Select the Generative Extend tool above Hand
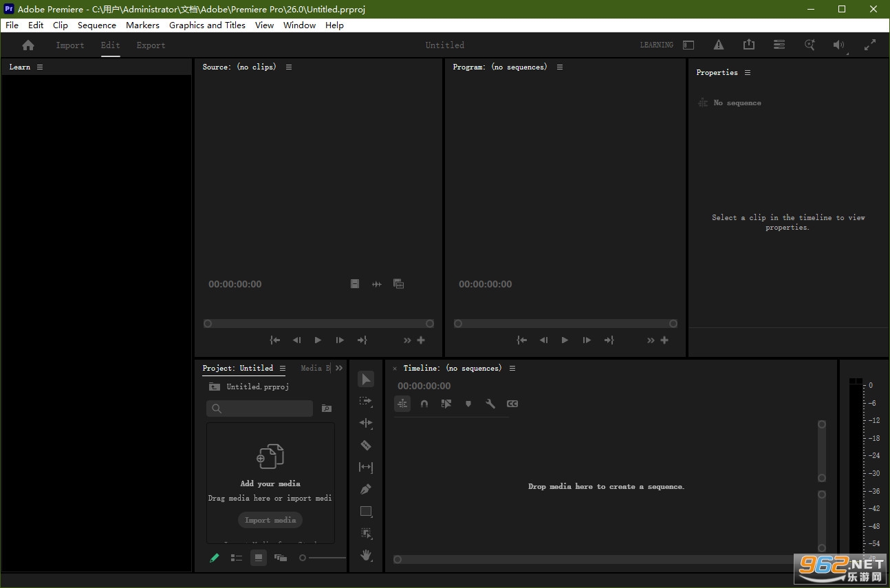The image size is (890, 588). pos(366,534)
